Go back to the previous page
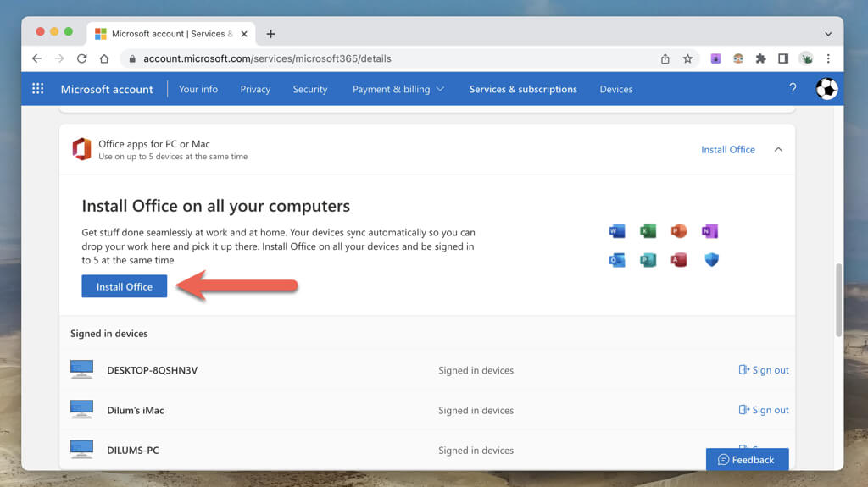 (x=36, y=58)
